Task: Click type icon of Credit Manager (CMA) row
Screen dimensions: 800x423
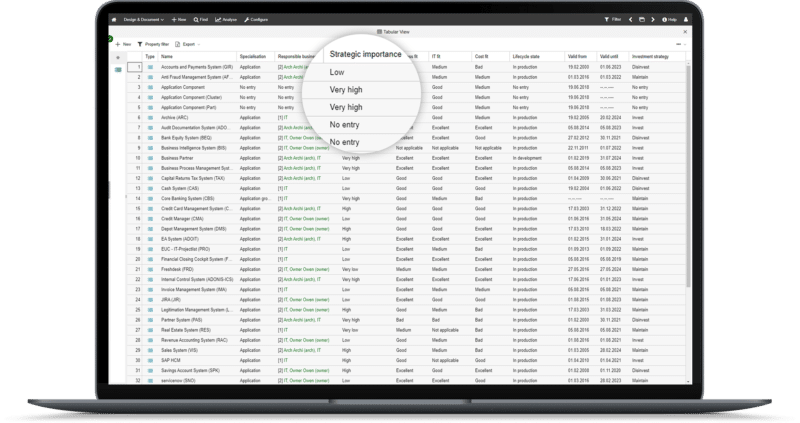Action: (150, 219)
